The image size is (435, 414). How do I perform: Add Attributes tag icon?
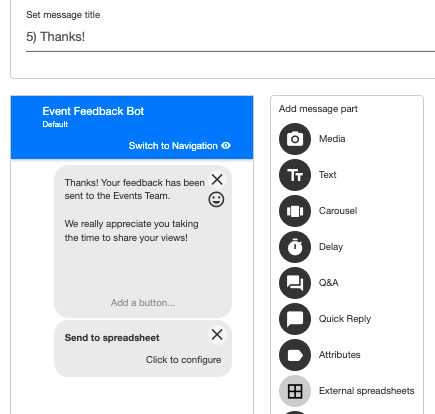tap(295, 355)
